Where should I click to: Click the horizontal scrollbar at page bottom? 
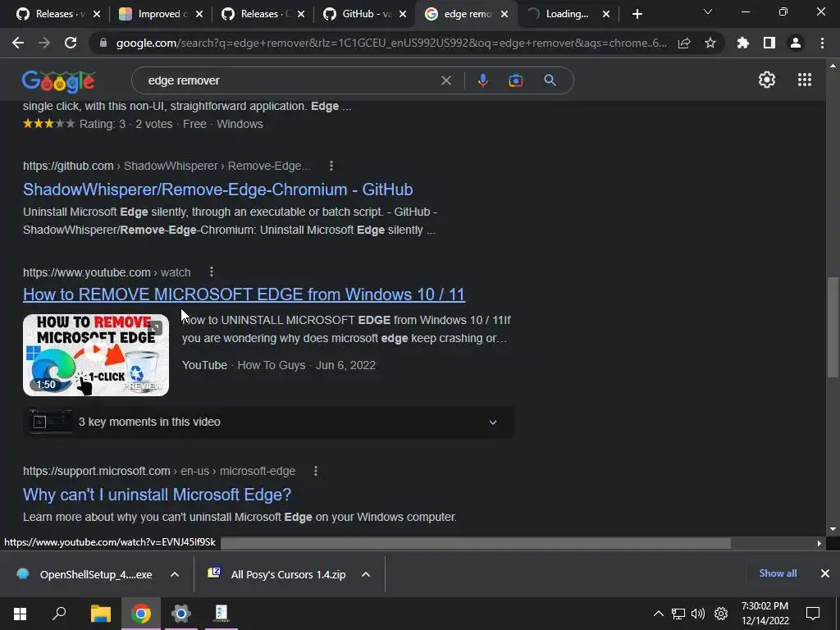click(x=476, y=543)
